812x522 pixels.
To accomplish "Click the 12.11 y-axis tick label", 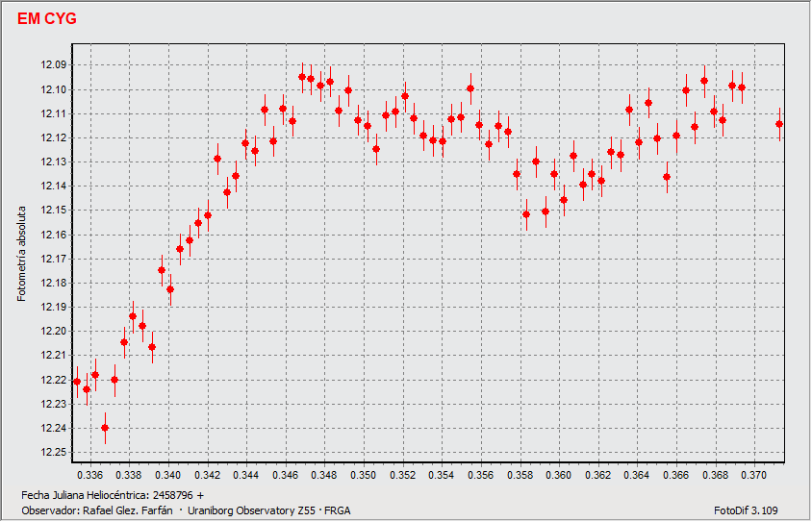I will point(53,113).
